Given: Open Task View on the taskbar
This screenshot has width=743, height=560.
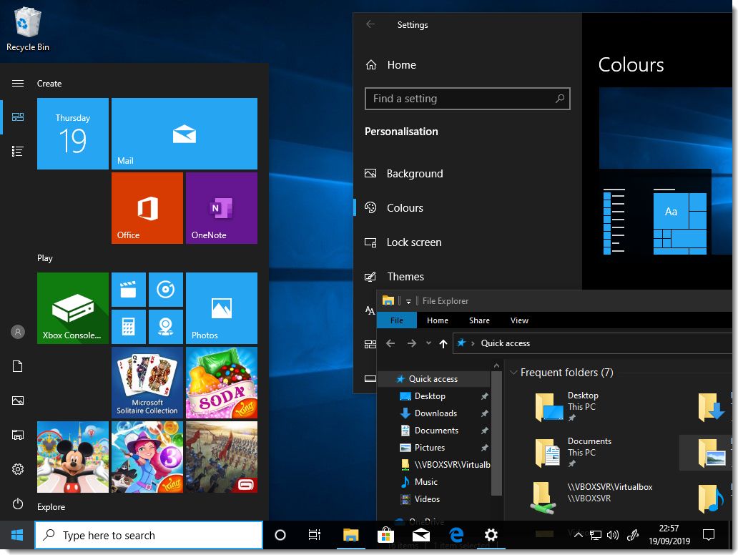Looking at the screenshot, I should (x=315, y=535).
